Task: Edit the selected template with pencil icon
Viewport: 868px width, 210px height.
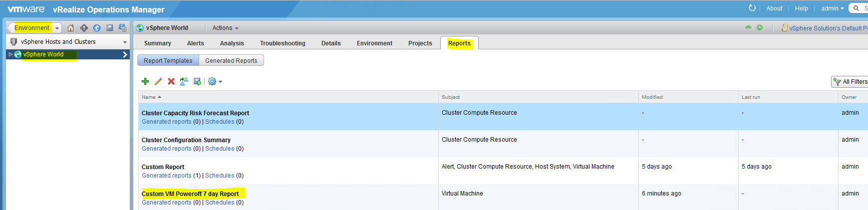Action: click(158, 81)
